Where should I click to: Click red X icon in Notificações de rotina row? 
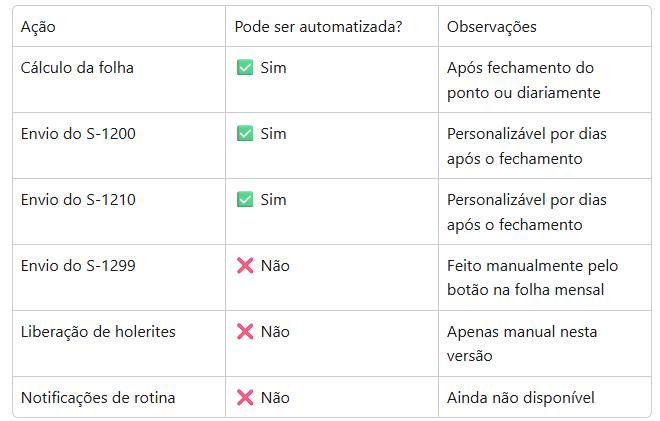coord(245,398)
